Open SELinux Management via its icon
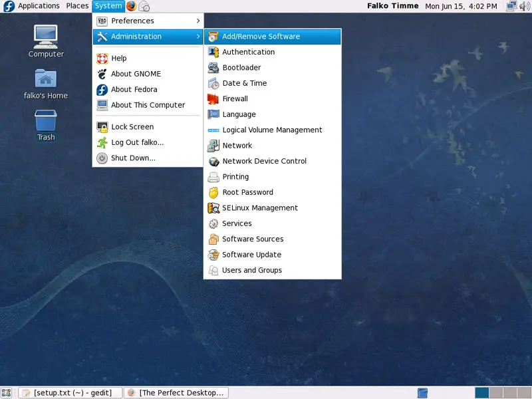 [x=213, y=208]
